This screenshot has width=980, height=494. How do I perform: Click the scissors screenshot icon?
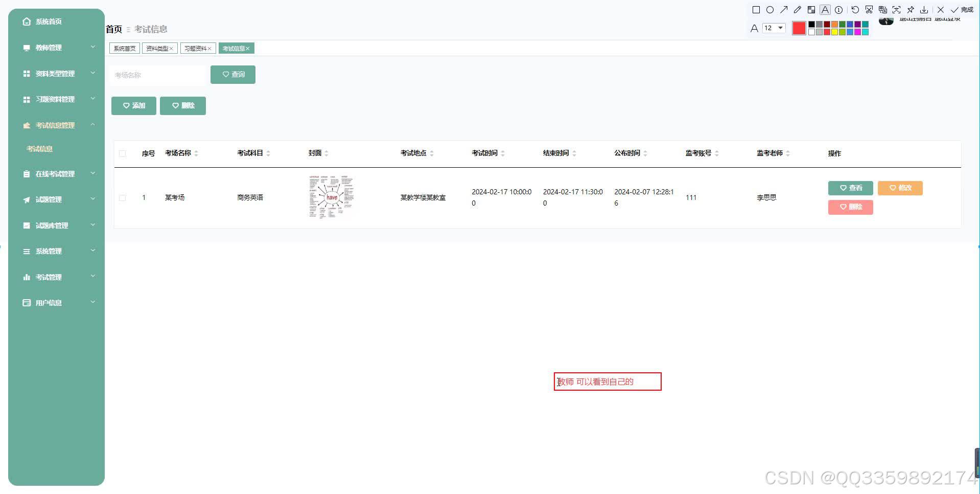pos(869,10)
